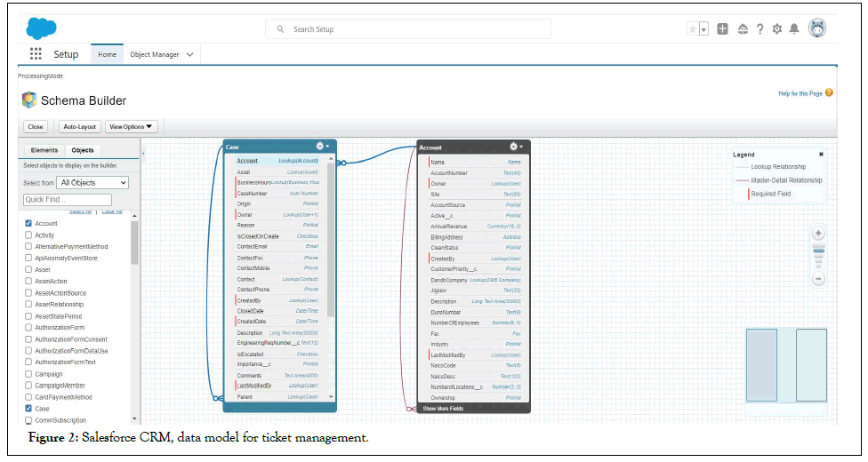Open the App Launcher grid icon
This screenshot has width=868, height=462.
click(x=36, y=54)
